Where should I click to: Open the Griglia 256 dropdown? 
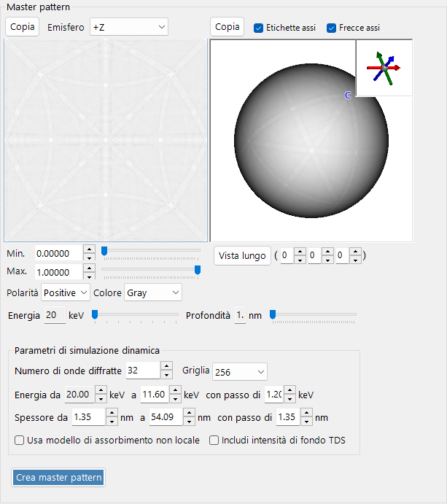point(240,372)
